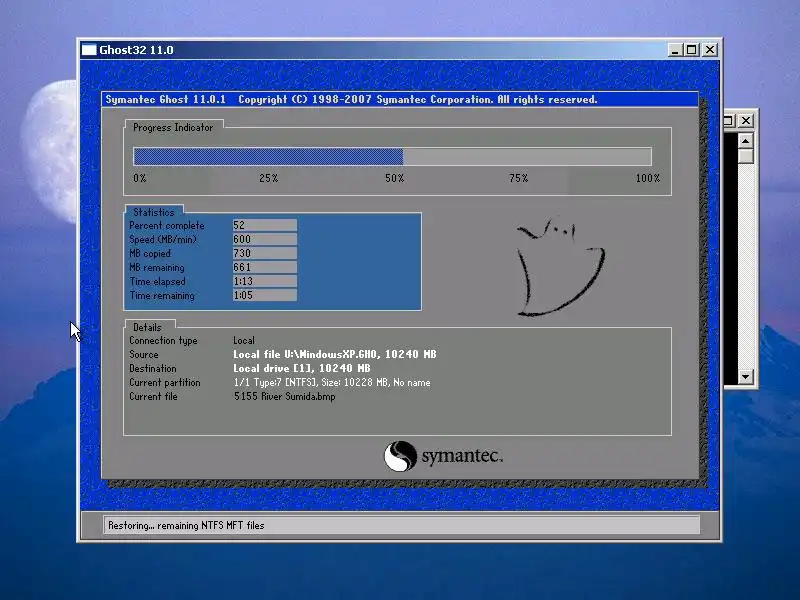
Task: Click the Source path U:\WindowsXP.GHO text
Action: click(335, 354)
